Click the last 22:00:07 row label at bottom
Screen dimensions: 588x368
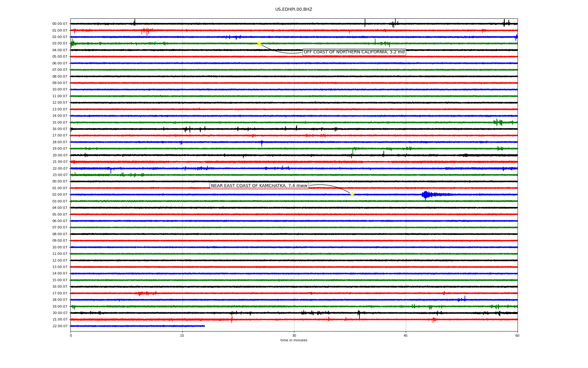click(60, 326)
